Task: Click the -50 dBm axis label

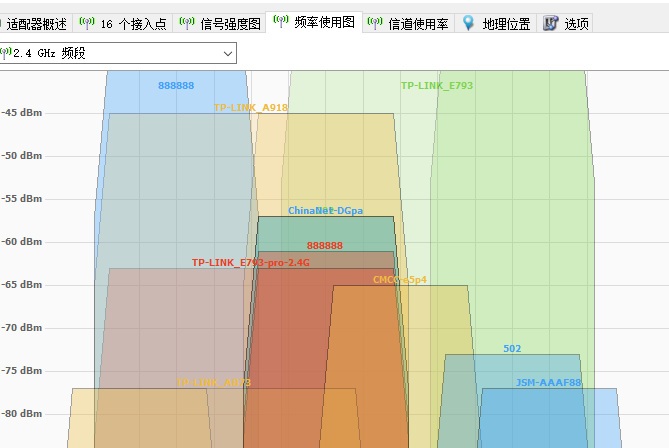Action: pyautogui.click(x=22, y=156)
